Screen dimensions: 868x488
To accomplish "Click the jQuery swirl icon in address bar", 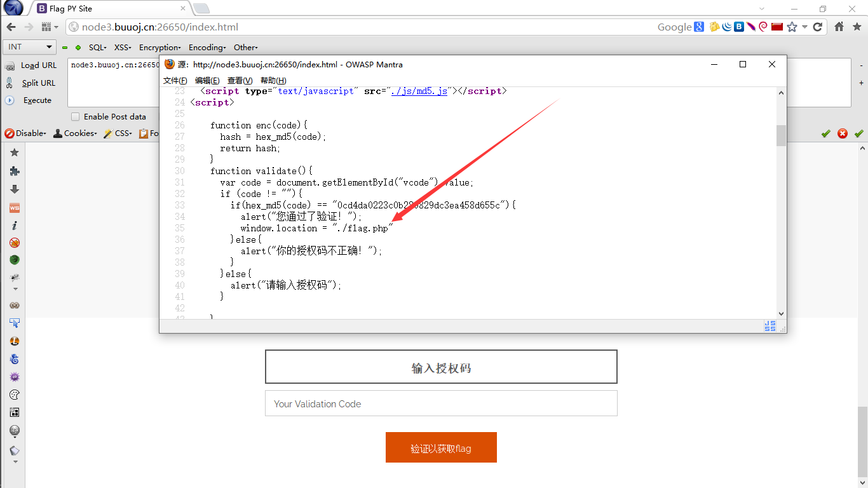I will [x=727, y=27].
